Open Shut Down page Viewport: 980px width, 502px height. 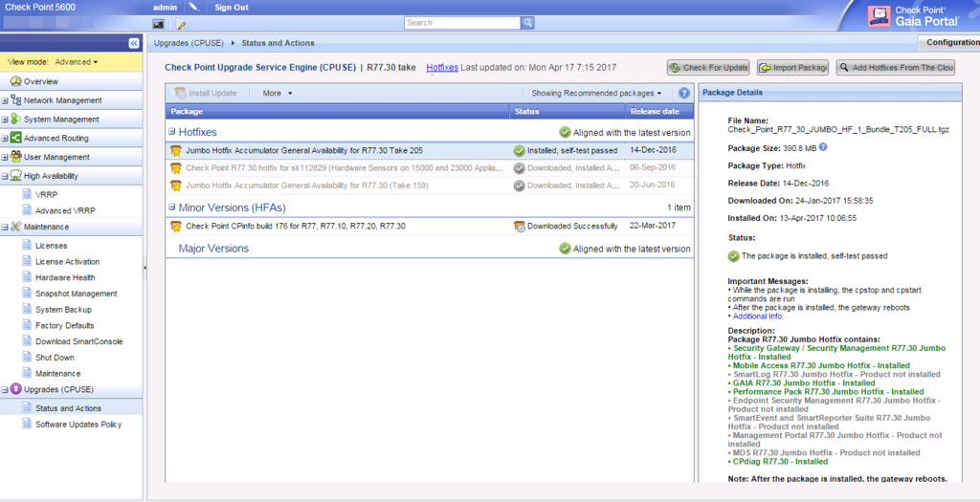pyautogui.click(x=55, y=358)
